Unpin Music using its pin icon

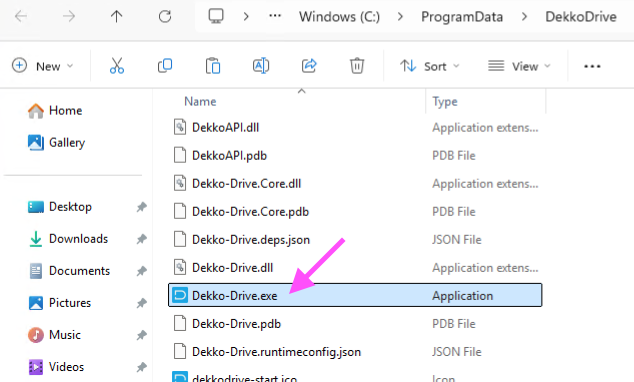click(x=141, y=335)
